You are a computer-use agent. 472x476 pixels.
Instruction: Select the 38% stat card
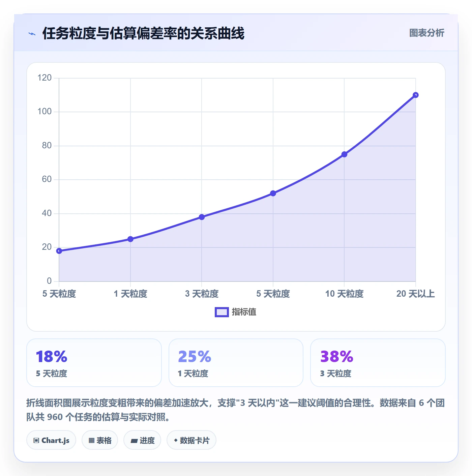(x=378, y=363)
